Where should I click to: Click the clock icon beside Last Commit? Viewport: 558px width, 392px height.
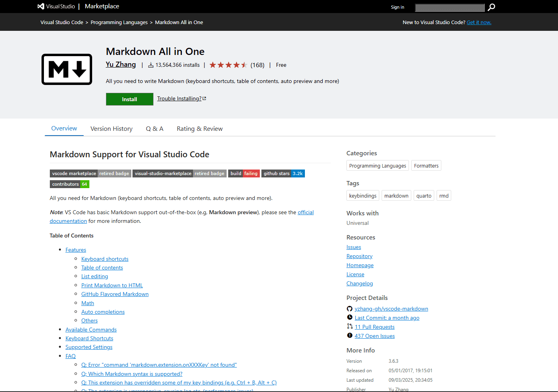350,317
